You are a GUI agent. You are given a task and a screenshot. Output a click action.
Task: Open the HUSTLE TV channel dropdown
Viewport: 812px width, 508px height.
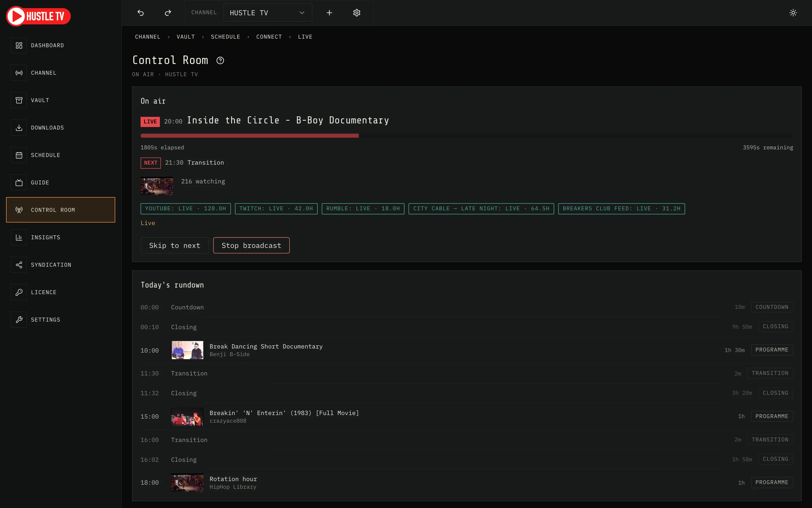(268, 13)
